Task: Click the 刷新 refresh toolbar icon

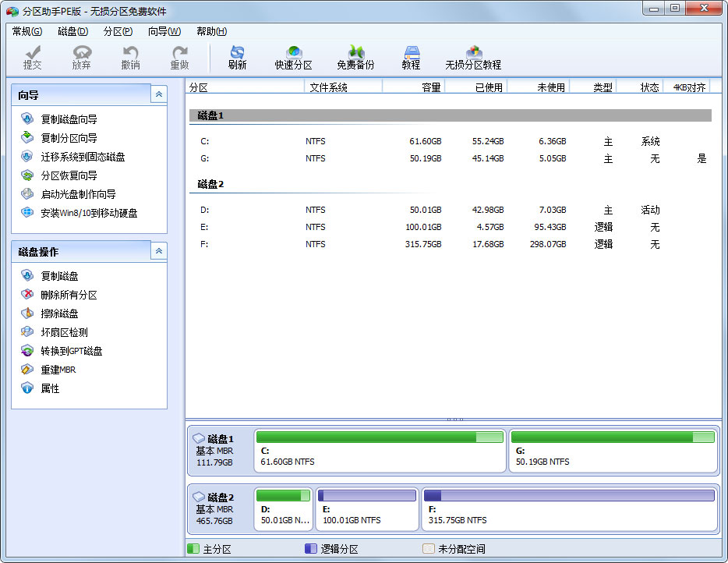Action: (237, 57)
